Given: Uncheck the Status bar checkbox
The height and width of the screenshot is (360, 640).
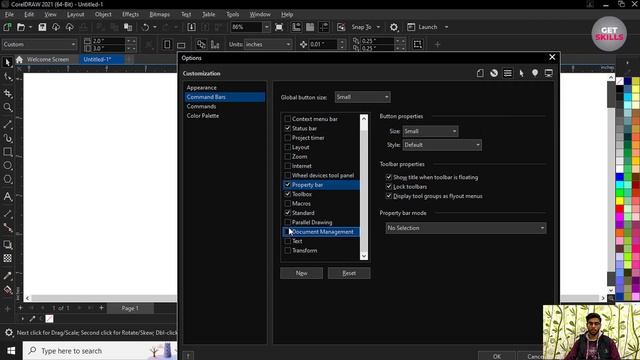Looking at the screenshot, I should pos(287,128).
